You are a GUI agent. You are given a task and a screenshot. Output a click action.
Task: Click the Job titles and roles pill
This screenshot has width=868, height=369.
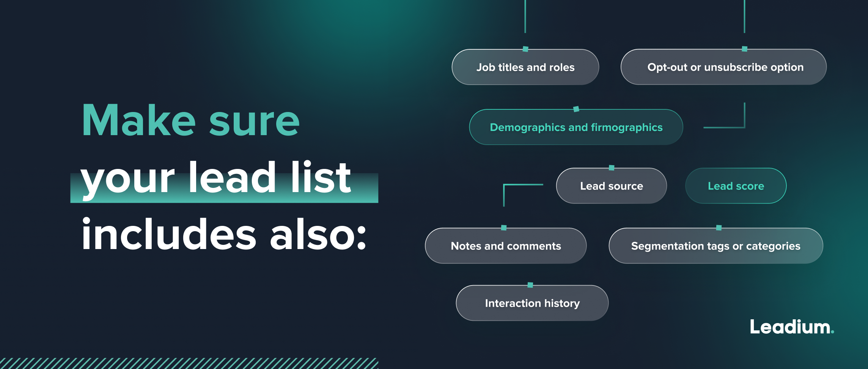(525, 67)
